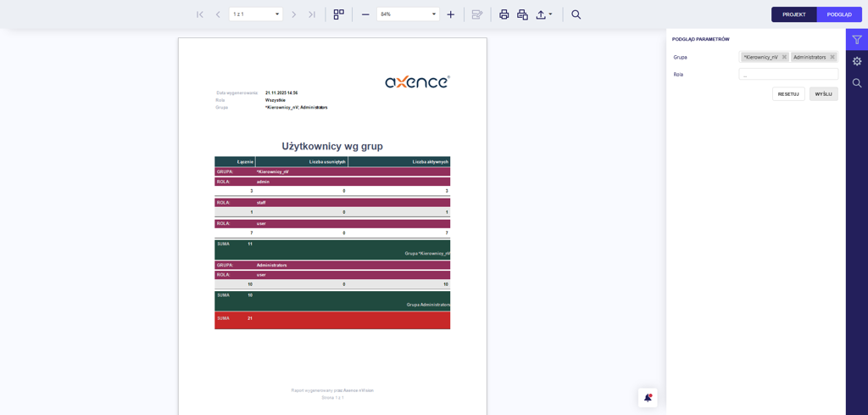The height and width of the screenshot is (415, 868).
Task: Switch to the PROJEKT tab
Action: pyautogui.click(x=793, y=14)
